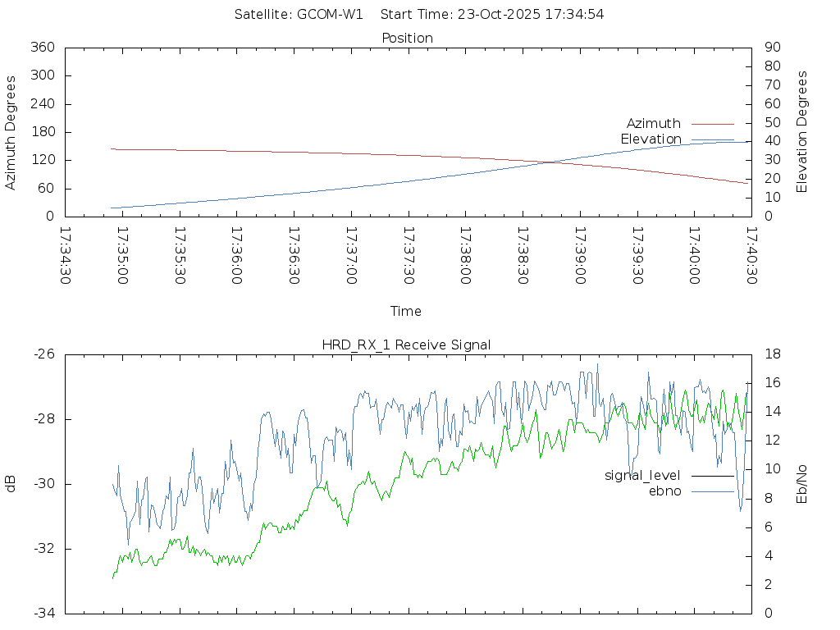Click the Azimuth Degrees y-axis label

(x=11, y=132)
